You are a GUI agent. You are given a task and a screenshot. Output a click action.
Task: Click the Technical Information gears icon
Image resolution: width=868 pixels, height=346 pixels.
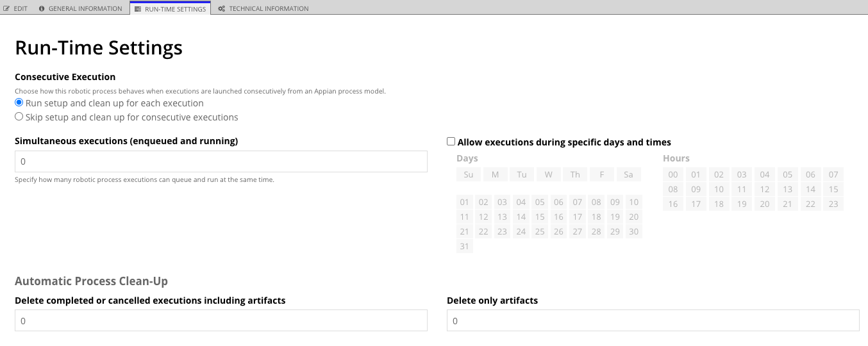221,9
